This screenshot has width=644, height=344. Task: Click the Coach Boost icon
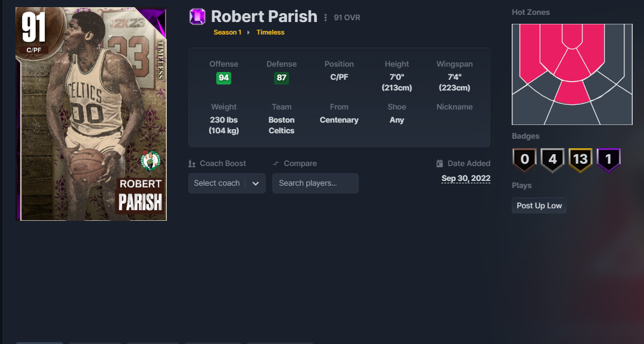192,164
